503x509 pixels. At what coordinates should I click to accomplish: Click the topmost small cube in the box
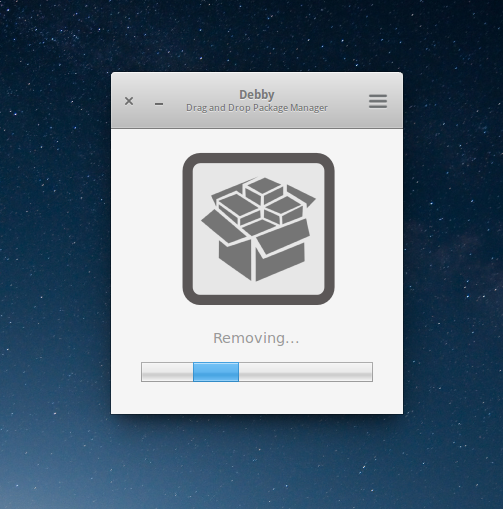[x=264, y=189]
